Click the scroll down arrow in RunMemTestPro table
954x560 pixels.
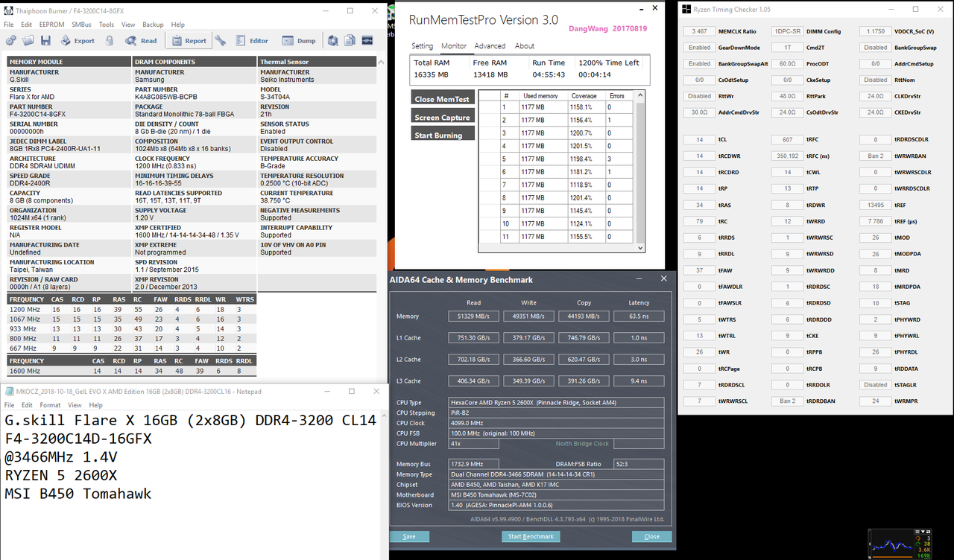click(639, 247)
